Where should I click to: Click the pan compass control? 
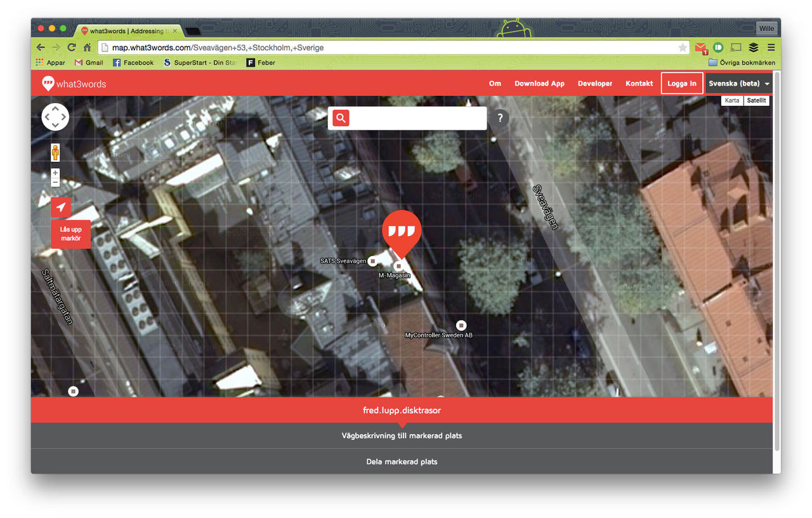point(55,117)
